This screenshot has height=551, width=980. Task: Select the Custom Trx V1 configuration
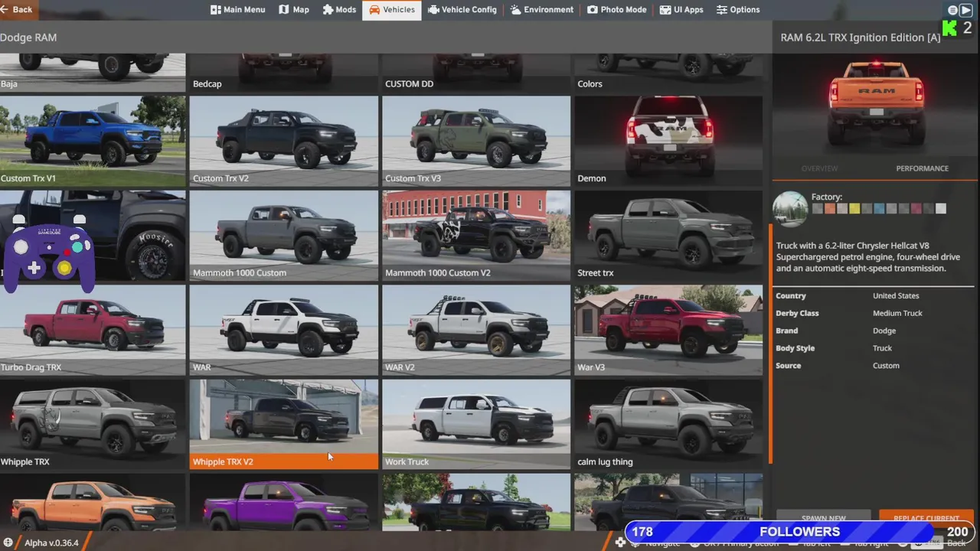point(93,141)
